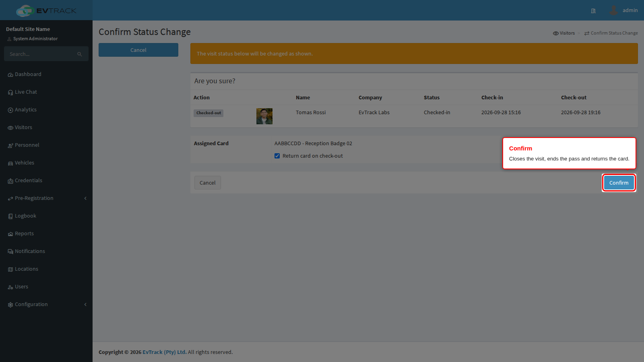Click System Administrator role label
The height and width of the screenshot is (362, 644).
tap(35, 39)
